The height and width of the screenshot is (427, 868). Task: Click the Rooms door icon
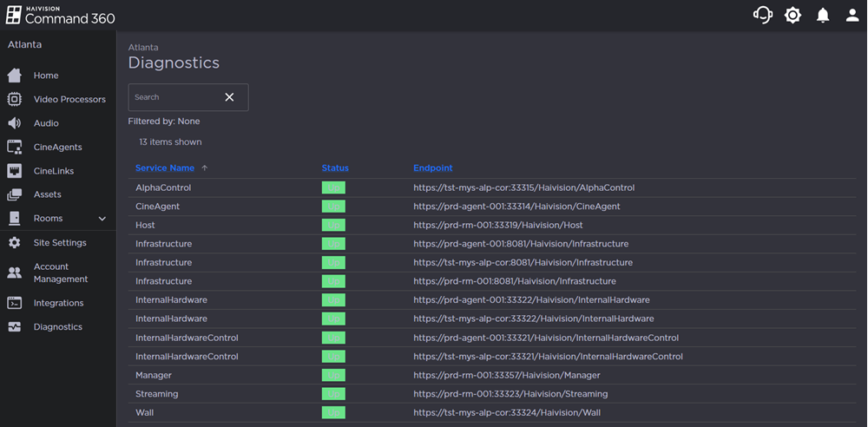tap(15, 218)
